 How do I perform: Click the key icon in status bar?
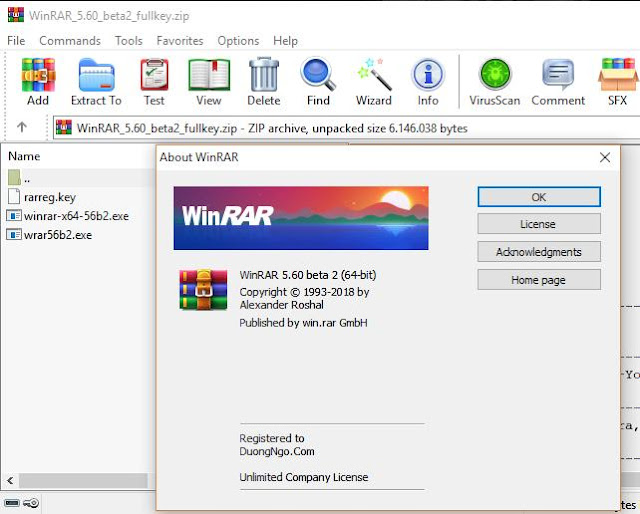[x=31, y=503]
